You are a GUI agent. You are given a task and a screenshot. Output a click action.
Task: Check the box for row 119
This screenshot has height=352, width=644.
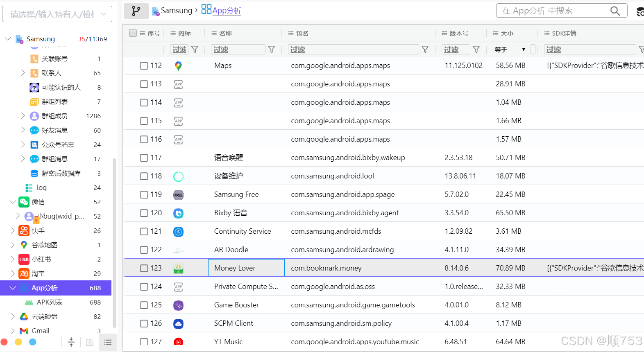pyautogui.click(x=144, y=195)
